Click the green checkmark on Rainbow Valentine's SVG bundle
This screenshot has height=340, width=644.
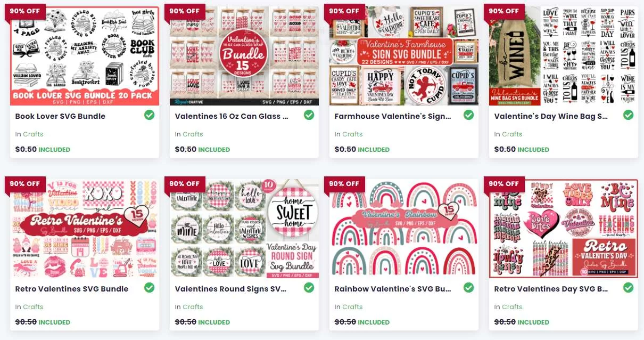point(468,288)
